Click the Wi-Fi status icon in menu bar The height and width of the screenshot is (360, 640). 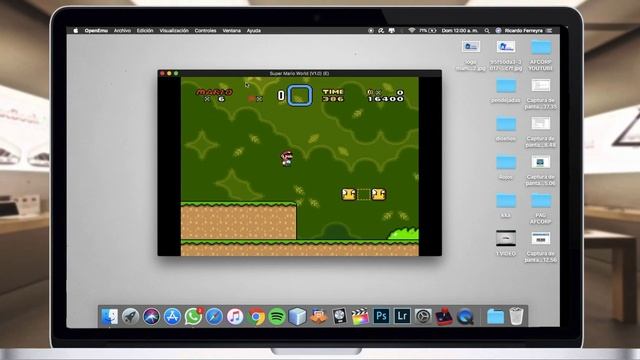click(x=411, y=31)
